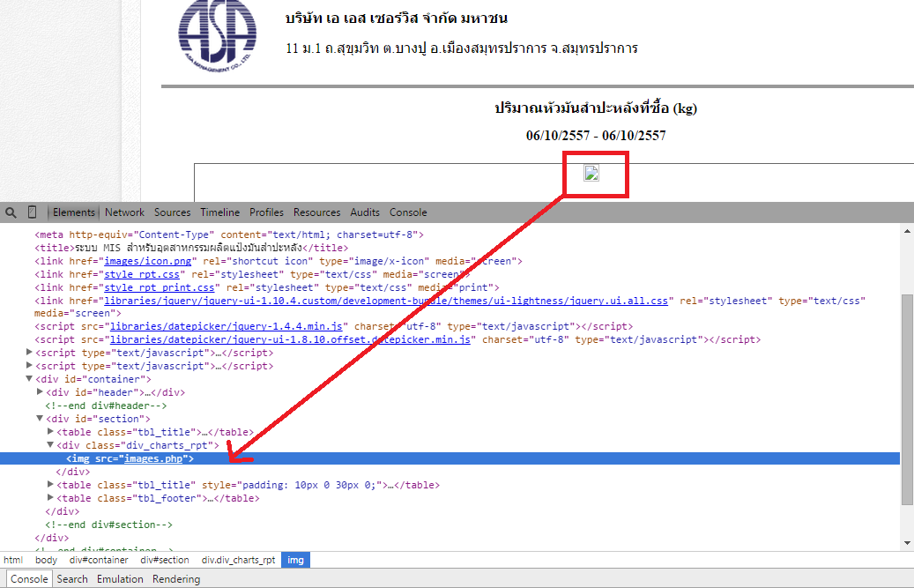Click the date range 06/10/2557 - 06/10/2557 text
The image size is (914, 588).
click(596, 136)
